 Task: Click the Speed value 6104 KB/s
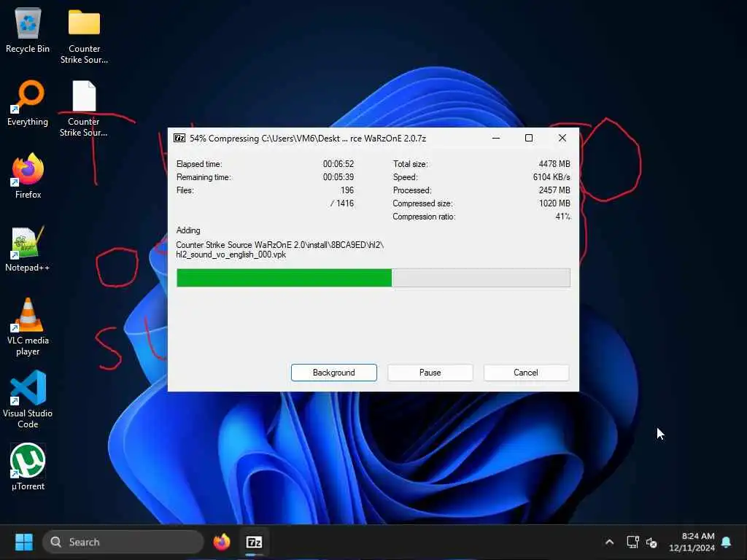(x=551, y=177)
